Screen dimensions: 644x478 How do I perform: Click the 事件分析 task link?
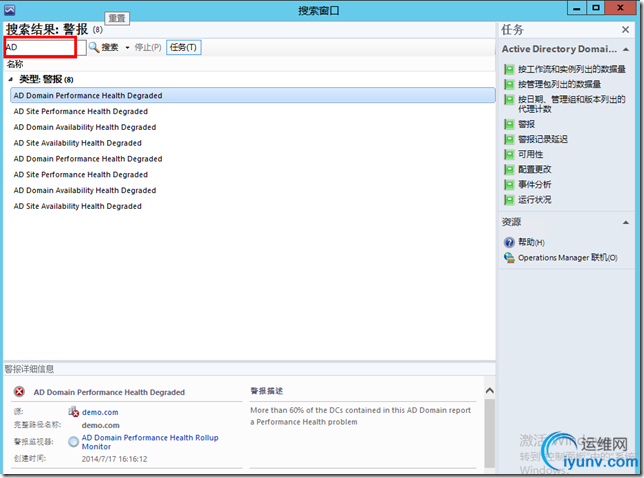click(534, 184)
